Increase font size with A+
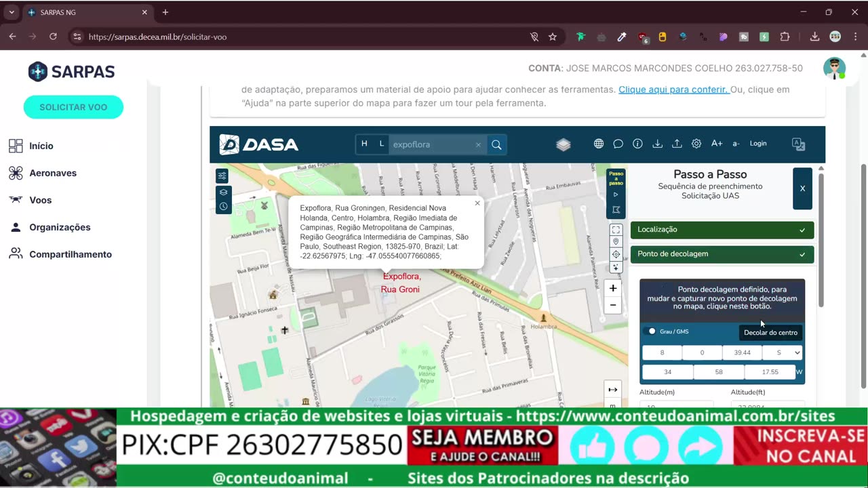Image resolution: width=868 pixels, height=488 pixels. (717, 144)
